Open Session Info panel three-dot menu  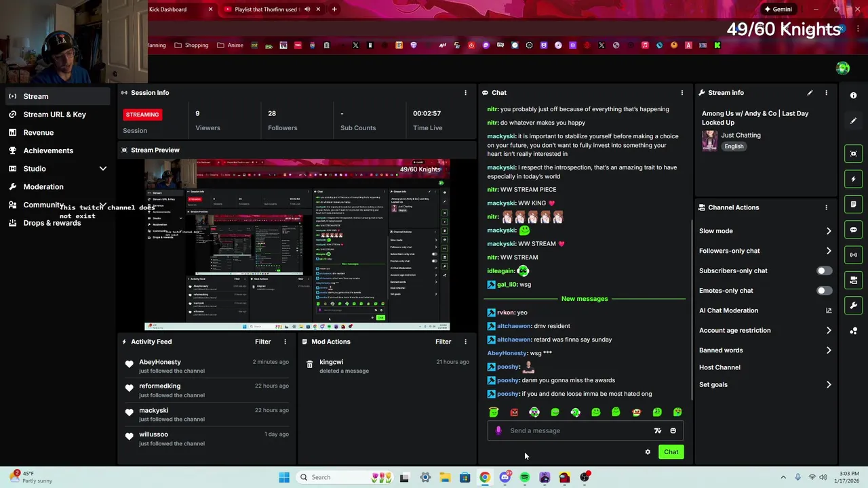click(465, 93)
